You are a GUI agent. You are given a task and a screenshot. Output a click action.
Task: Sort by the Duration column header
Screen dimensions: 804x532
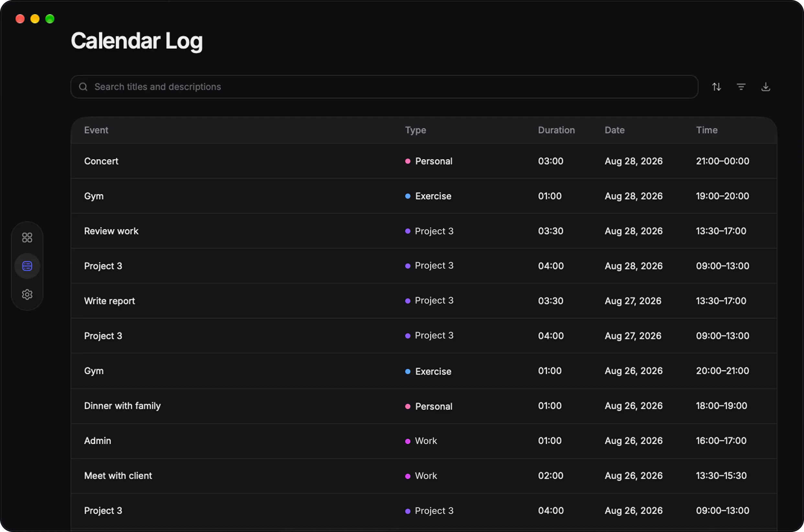click(x=556, y=130)
